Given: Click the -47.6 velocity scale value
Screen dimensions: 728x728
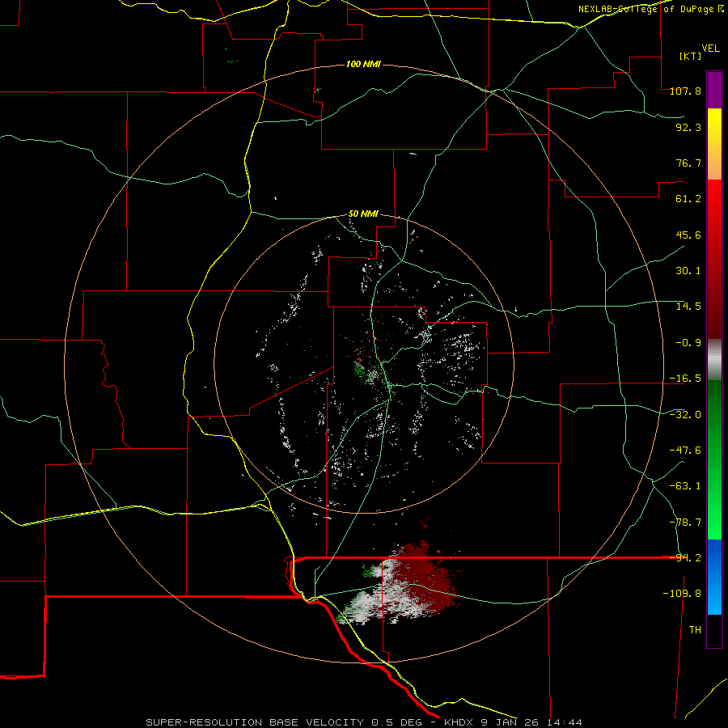Looking at the screenshot, I should [x=685, y=451].
